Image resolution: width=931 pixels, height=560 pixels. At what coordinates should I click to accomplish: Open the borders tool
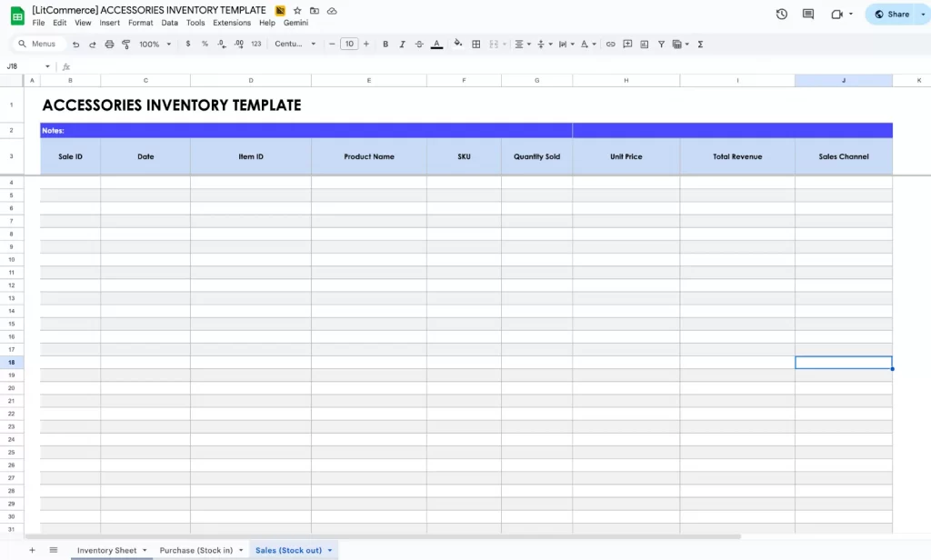coord(476,44)
